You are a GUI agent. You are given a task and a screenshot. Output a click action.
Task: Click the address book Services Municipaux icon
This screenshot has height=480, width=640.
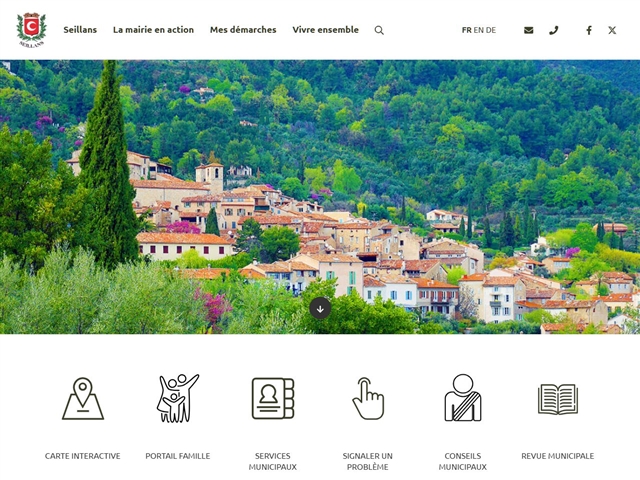point(273,398)
